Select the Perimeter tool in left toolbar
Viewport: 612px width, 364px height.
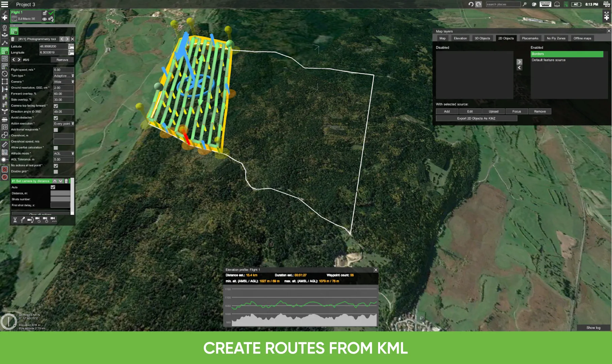pyautogui.click(x=5, y=82)
